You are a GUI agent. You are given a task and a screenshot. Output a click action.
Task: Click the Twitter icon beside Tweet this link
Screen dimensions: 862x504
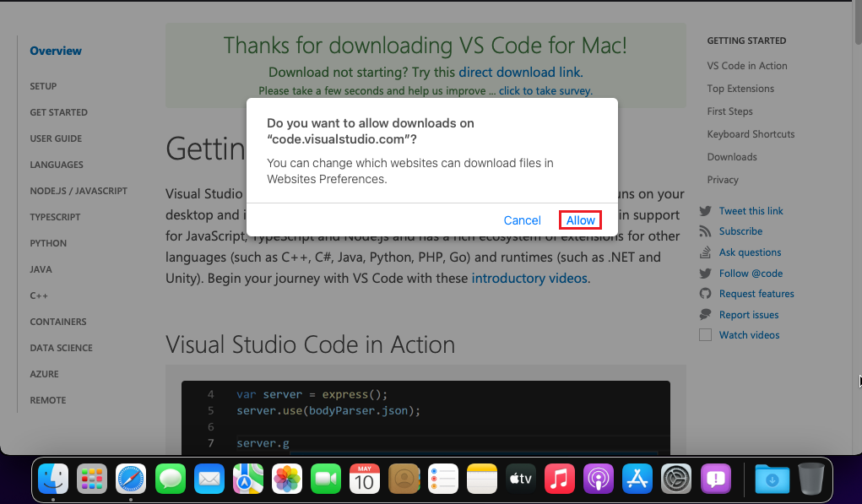[705, 211]
